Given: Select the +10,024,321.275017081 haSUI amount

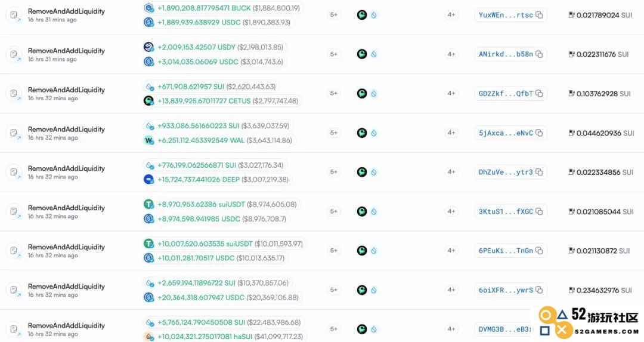Looking at the screenshot, I should (x=205, y=337).
